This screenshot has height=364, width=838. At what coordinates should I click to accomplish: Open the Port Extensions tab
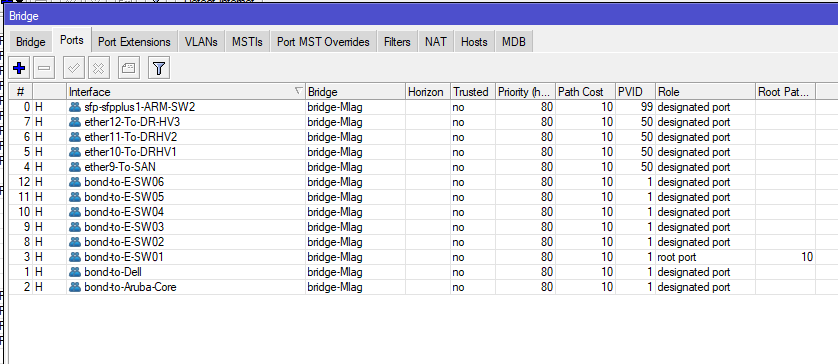tap(134, 42)
